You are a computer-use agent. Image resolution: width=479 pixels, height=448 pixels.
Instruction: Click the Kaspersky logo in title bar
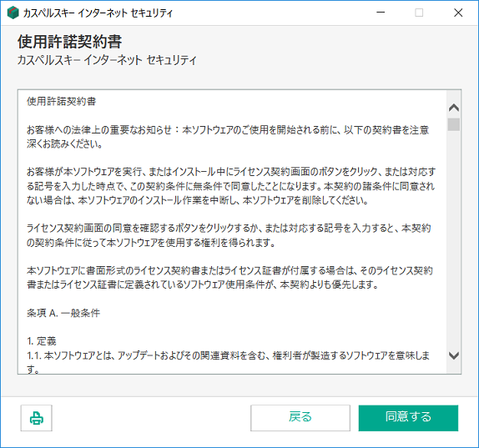[x=13, y=13]
